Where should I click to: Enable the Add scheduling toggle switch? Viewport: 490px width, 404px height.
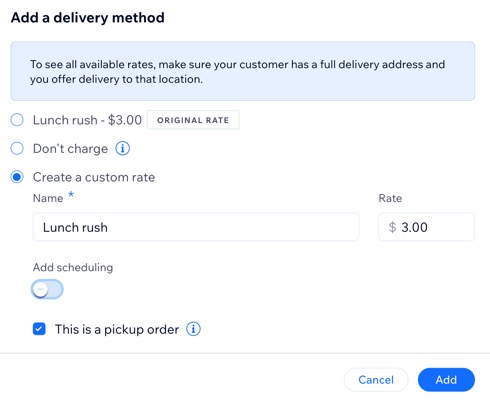[x=47, y=289]
